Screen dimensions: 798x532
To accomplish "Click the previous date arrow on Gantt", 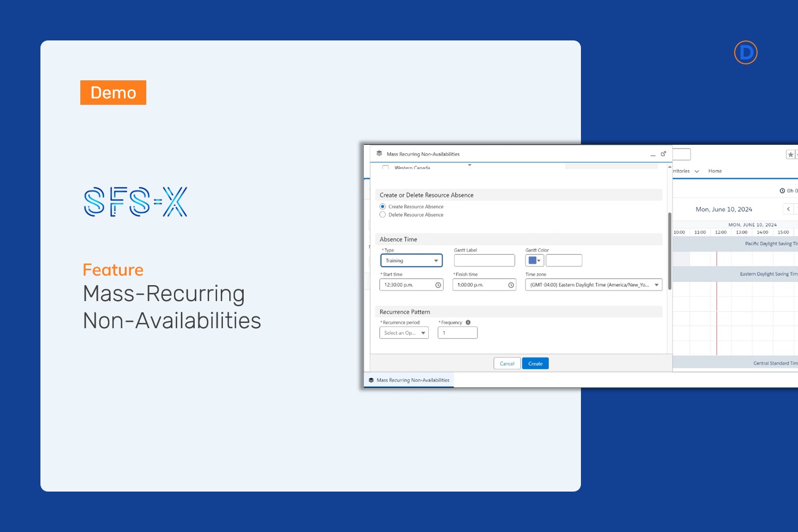I will click(x=788, y=209).
